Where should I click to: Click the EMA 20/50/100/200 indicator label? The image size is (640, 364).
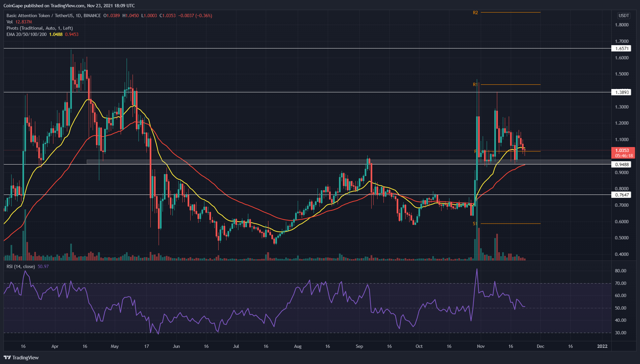tap(26, 34)
